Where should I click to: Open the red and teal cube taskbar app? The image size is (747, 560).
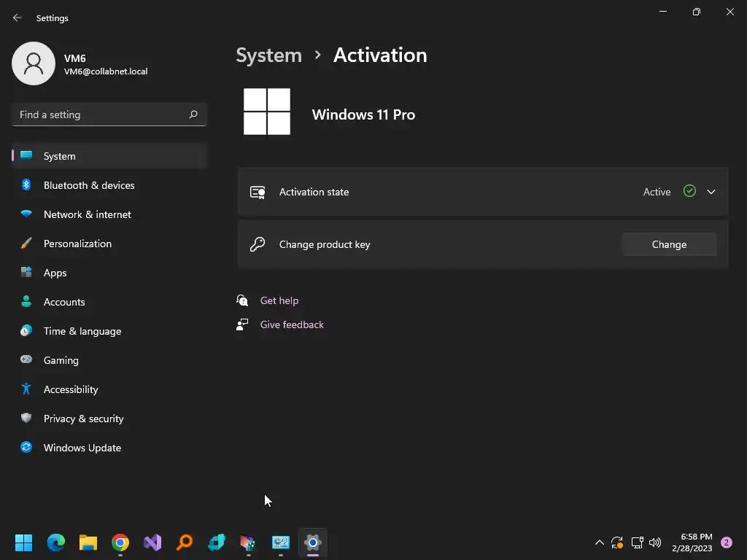pos(248,542)
